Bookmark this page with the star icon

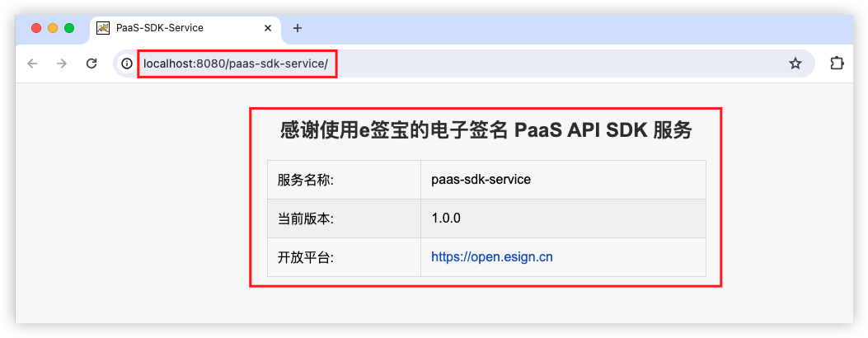point(795,63)
